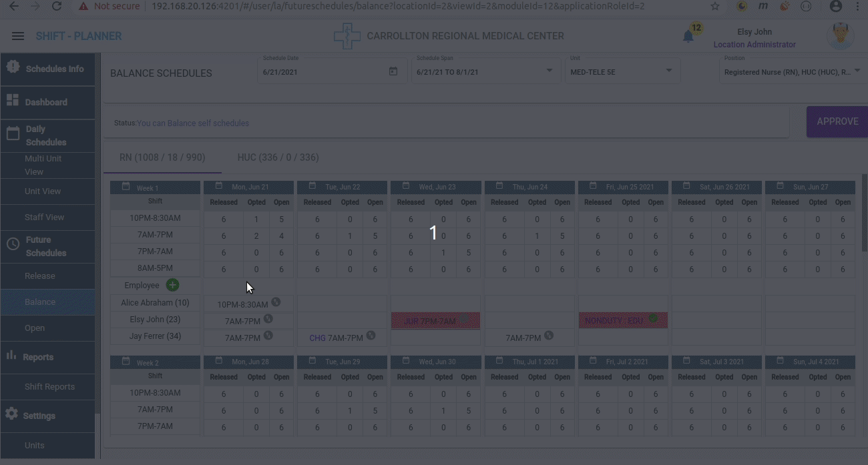
Task: Select the RN (1008 / 18 / 990) tab
Action: pos(162,157)
